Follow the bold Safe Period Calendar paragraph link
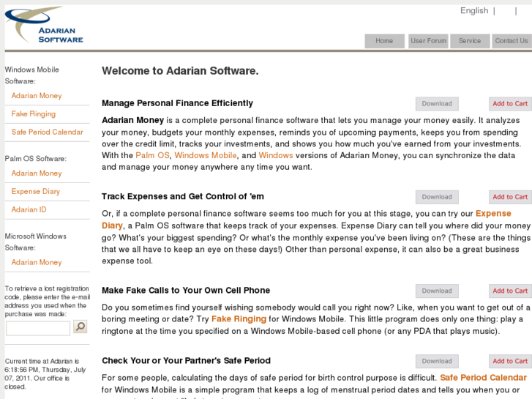Image resolution: width=532 pixels, height=399 pixels. [x=483, y=378]
